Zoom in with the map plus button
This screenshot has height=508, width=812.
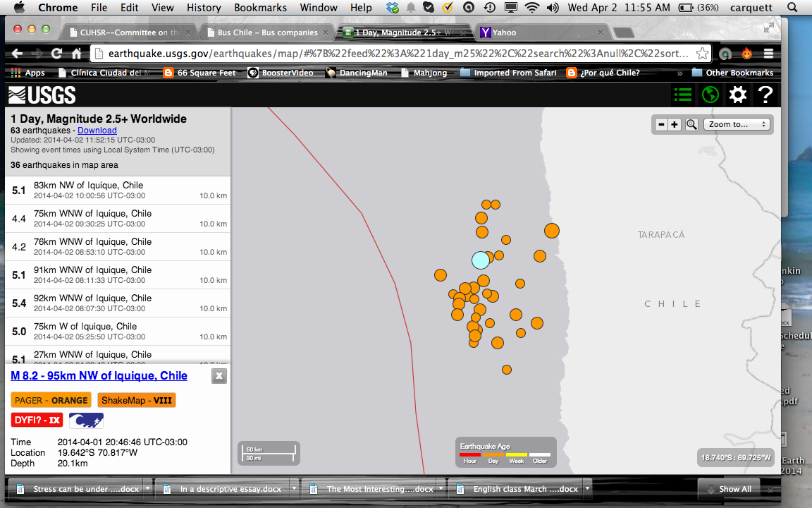click(675, 124)
